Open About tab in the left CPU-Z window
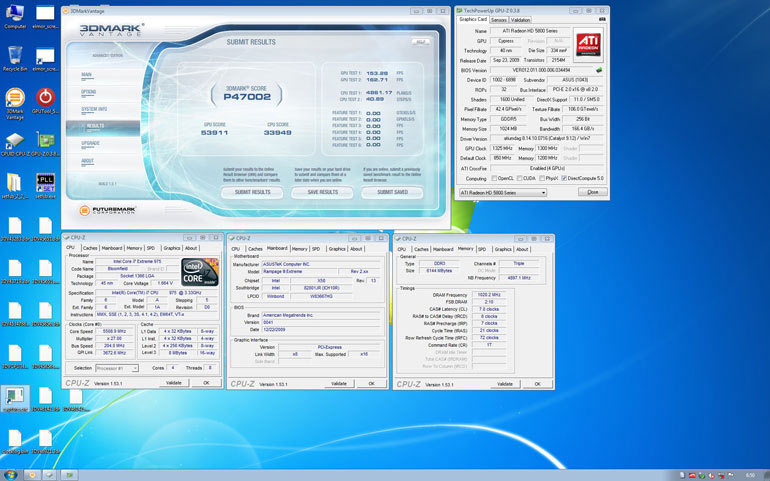The height and width of the screenshot is (481, 770). click(191, 248)
